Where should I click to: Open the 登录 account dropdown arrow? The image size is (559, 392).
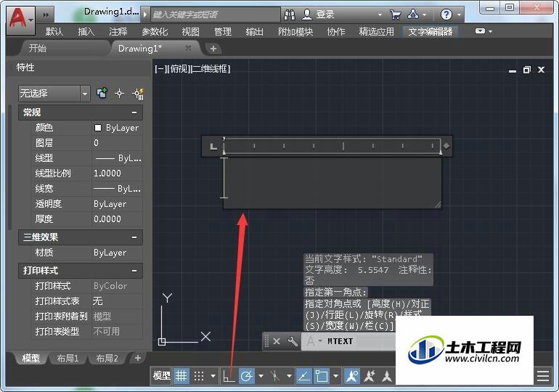(x=380, y=15)
